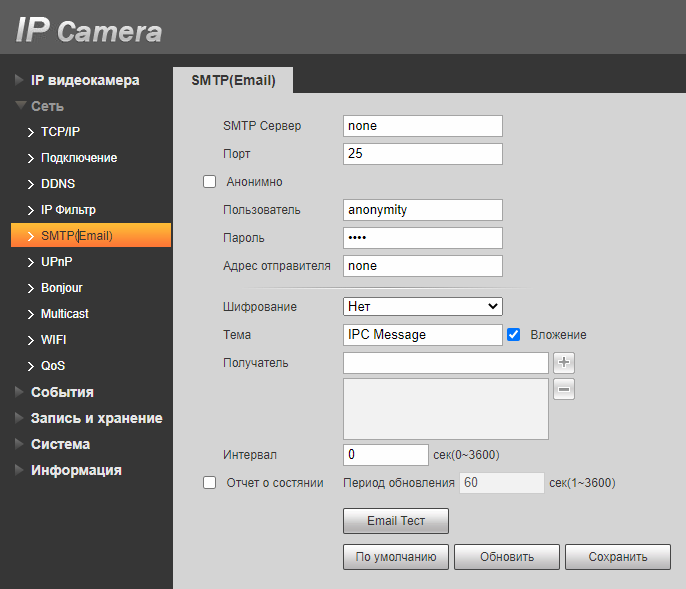Open Bonjour settings
Viewport: 686px width, 589px height.
pos(62,287)
